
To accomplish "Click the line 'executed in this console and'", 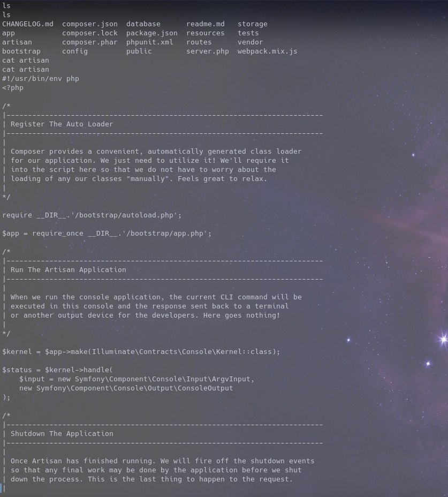I will (x=149, y=306).
